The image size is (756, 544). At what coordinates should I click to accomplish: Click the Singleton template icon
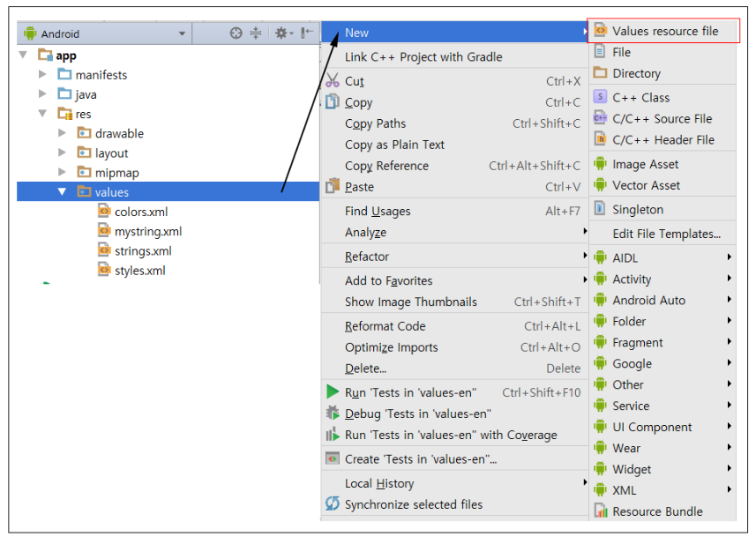600,208
